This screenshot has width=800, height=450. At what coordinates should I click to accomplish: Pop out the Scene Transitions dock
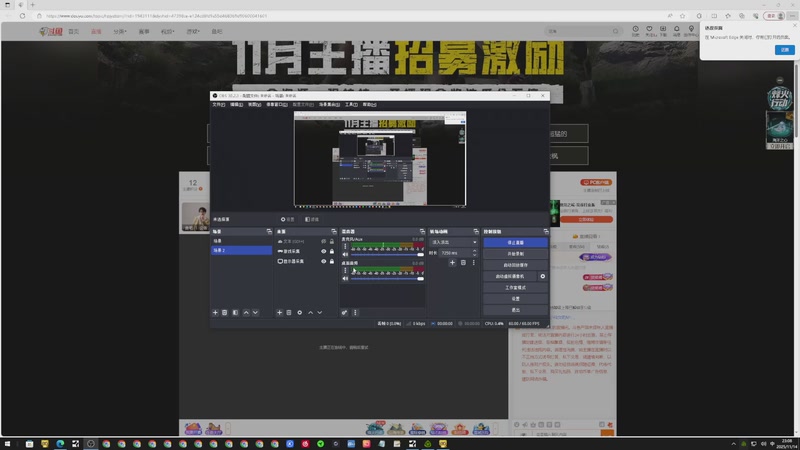(x=476, y=232)
